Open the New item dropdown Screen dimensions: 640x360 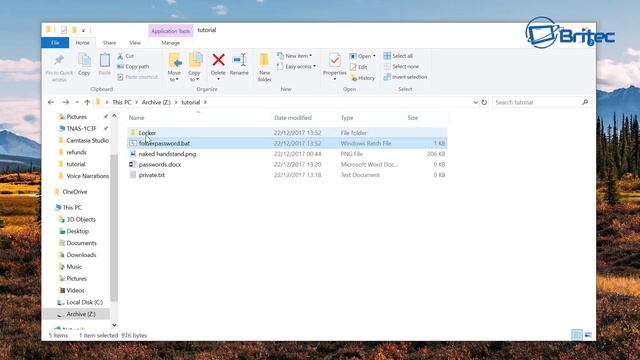pyautogui.click(x=294, y=56)
